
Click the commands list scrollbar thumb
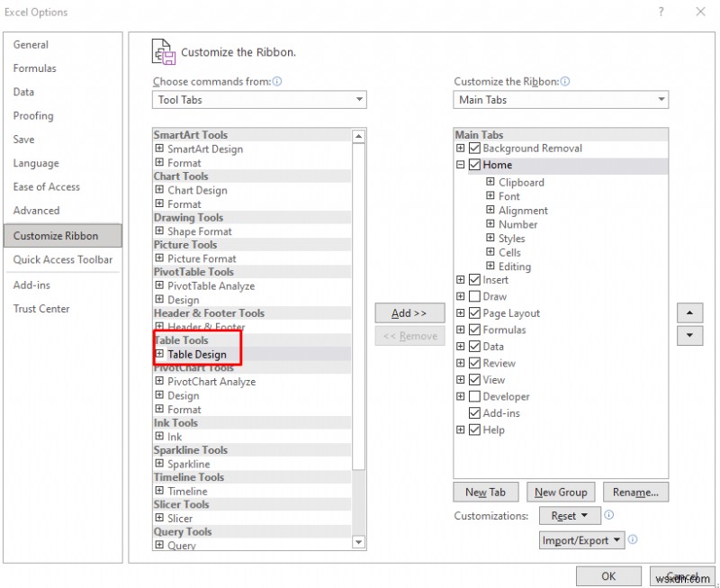358,306
